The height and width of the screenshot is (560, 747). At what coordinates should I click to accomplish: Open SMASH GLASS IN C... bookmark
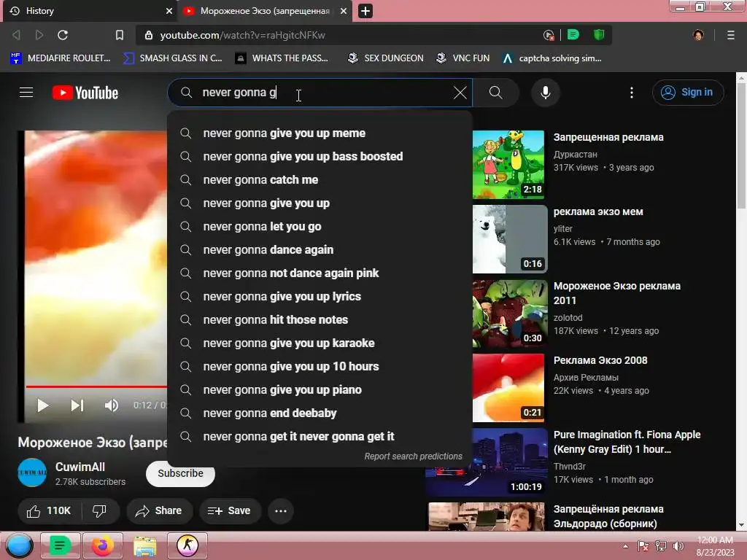[x=173, y=58]
